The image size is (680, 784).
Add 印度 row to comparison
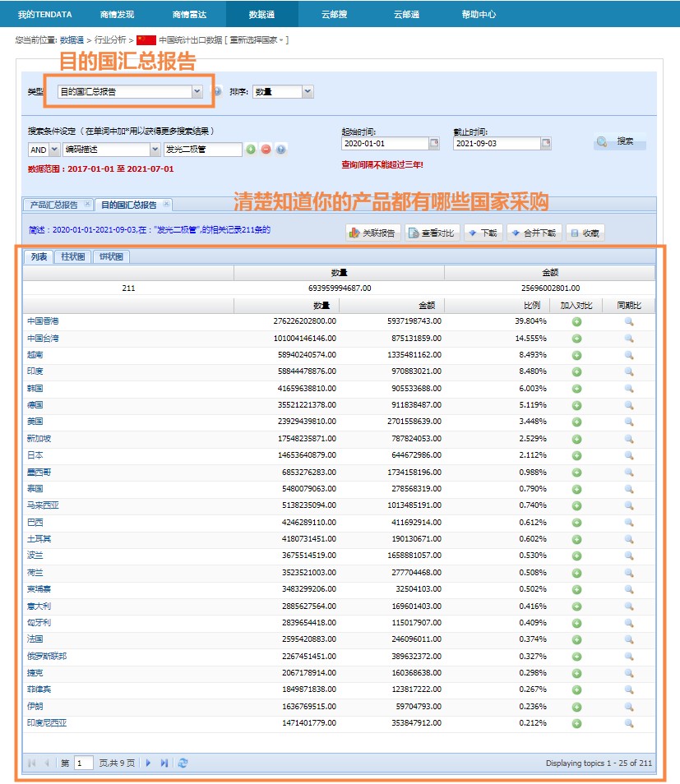(x=576, y=372)
